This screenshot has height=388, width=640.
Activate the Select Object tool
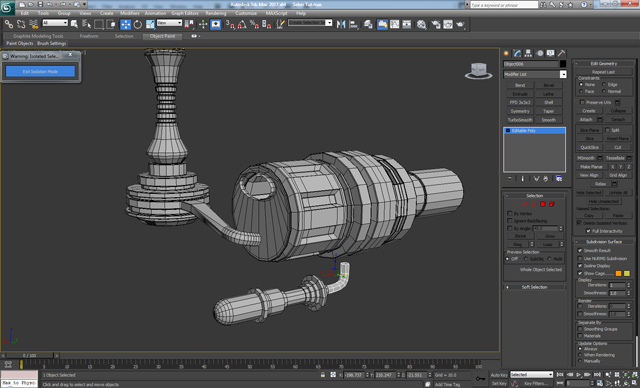(x=74, y=24)
